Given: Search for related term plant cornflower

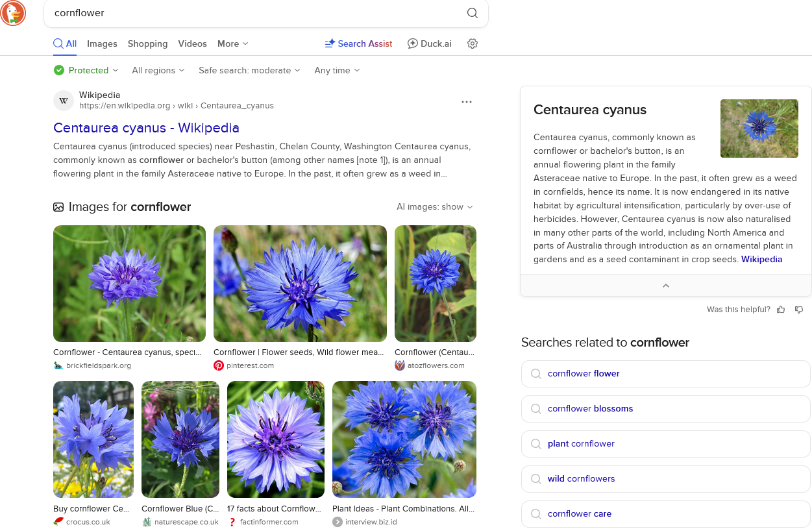Looking at the screenshot, I should pos(666,444).
